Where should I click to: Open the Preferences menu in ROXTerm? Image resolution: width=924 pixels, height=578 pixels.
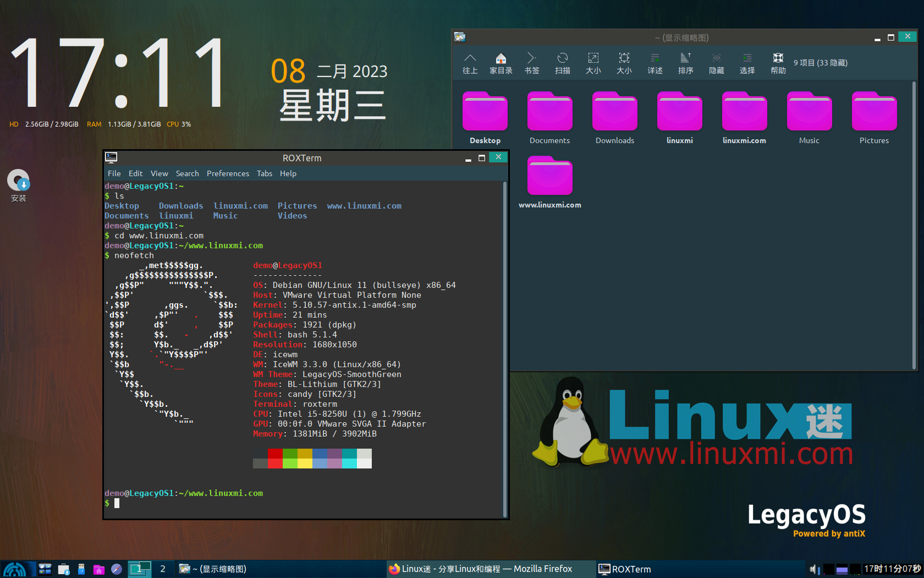click(x=228, y=173)
